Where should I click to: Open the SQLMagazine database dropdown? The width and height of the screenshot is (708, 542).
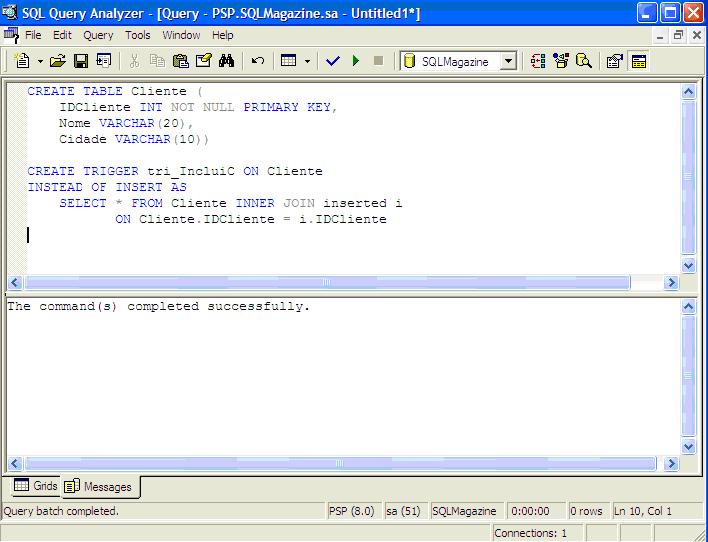tap(508, 61)
